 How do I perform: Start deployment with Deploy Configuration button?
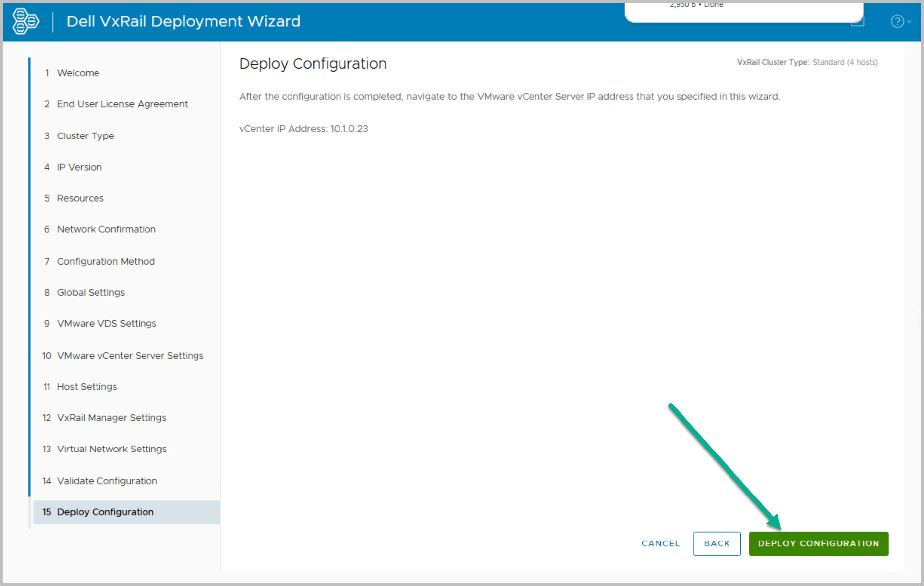[x=819, y=543]
